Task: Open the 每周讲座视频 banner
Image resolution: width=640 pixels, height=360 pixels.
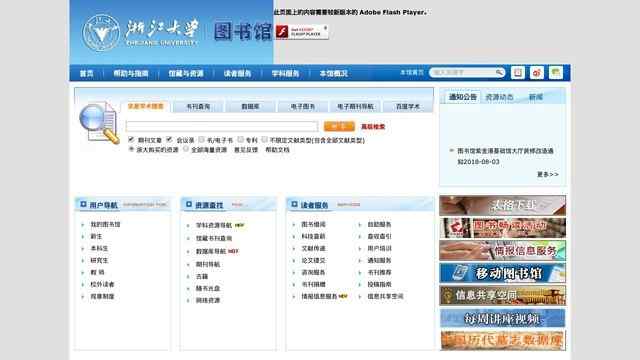Action: point(502,318)
